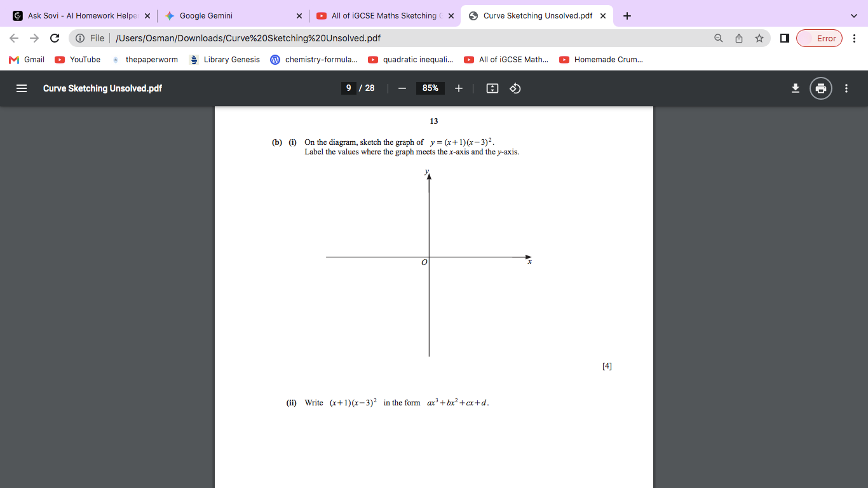Click the zoom in plus button
Screen dimensions: 868x488
pos(459,88)
